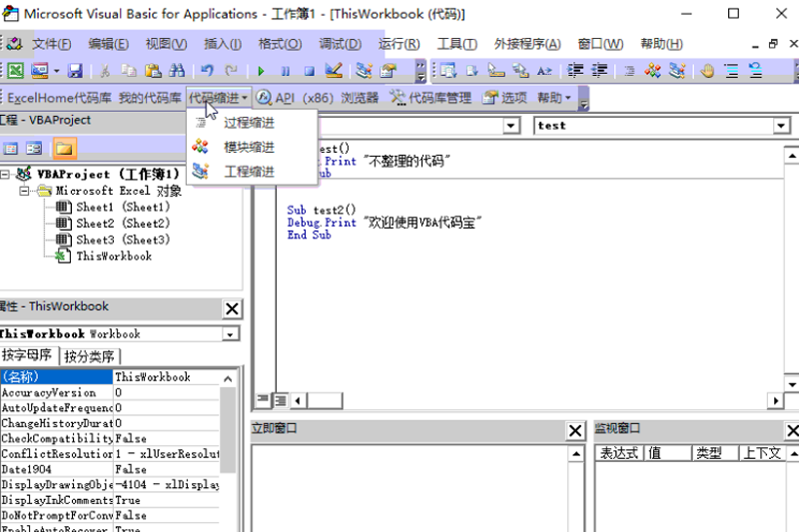Click the Indent icon in edit toolbar
The image size is (799, 532).
(575, 70)
